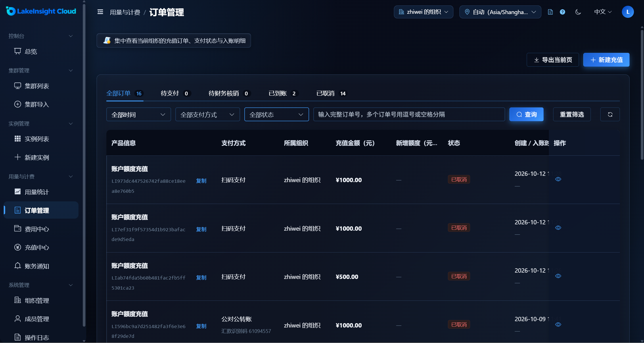Open 组织管理 sidebar item
Image resolution: width=644 pixels, height=343 pixels.
click(41, 300)
